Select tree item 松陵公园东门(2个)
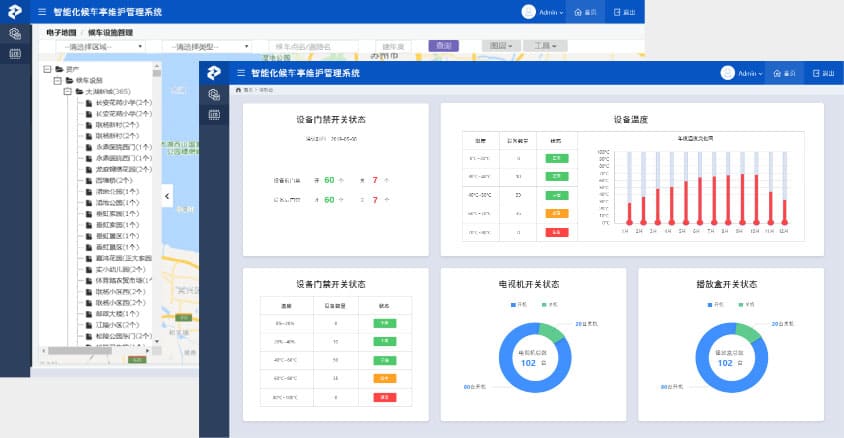The height and width of the screenshot is (438, 844). [124, 336]
